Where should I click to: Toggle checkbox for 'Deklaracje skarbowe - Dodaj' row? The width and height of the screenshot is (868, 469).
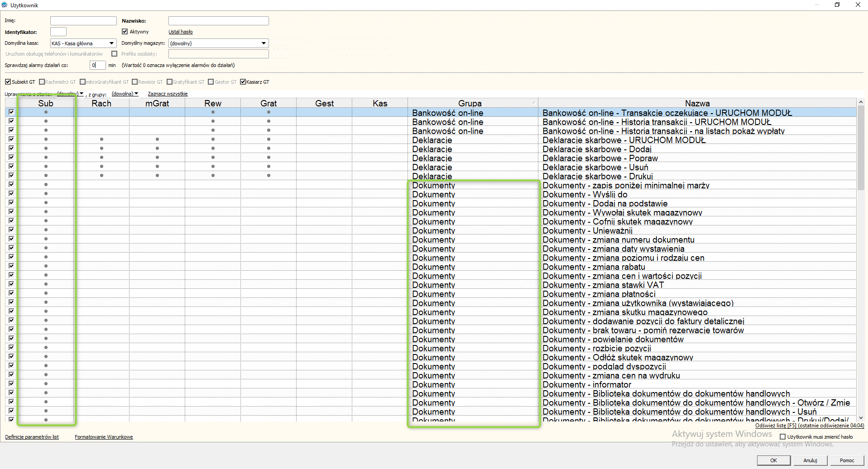click(x=11, y=148)
